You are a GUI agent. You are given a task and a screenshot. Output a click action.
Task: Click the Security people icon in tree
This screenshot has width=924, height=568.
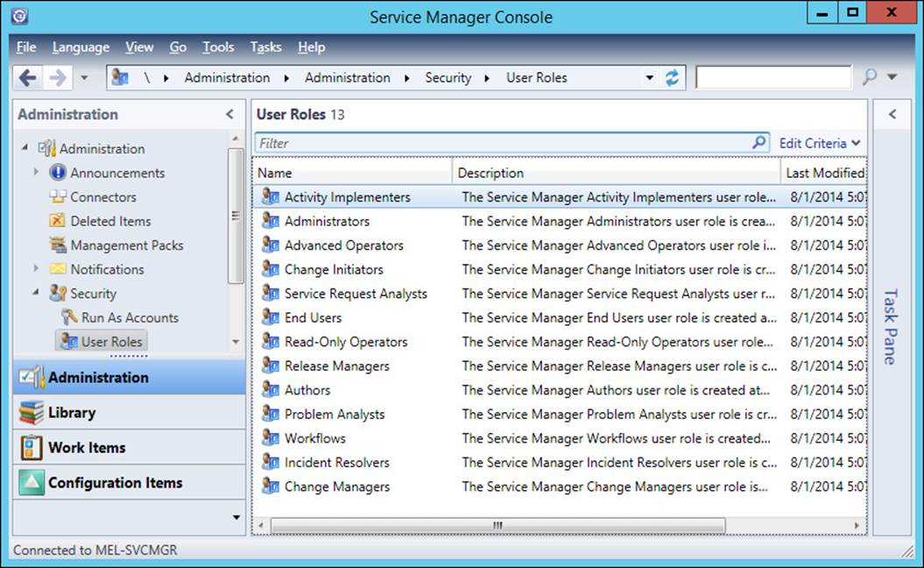(57, 293)
